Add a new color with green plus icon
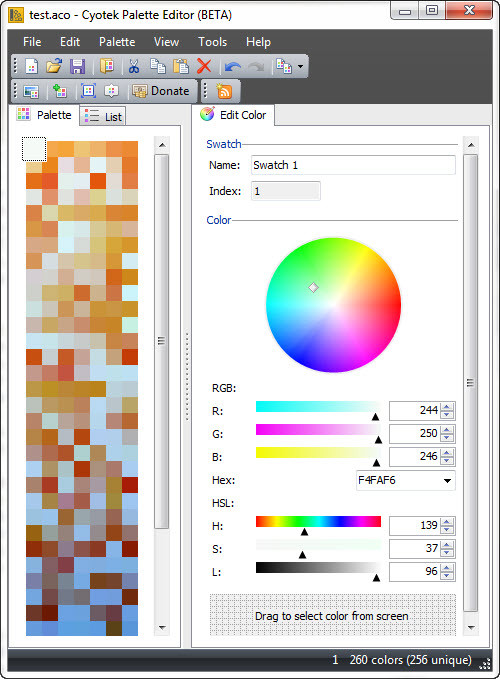The width and height of the screenshot is (500, 679). point(59,91)
